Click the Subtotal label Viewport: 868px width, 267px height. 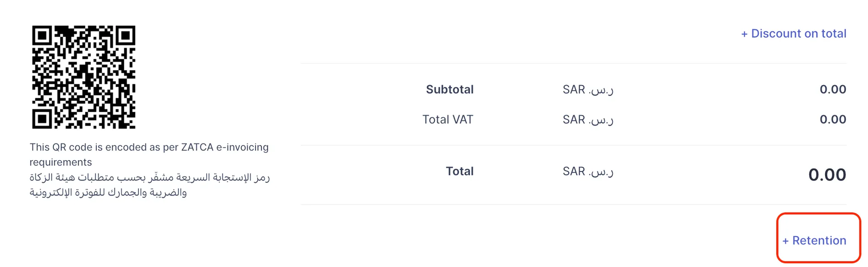pos(449,90)
